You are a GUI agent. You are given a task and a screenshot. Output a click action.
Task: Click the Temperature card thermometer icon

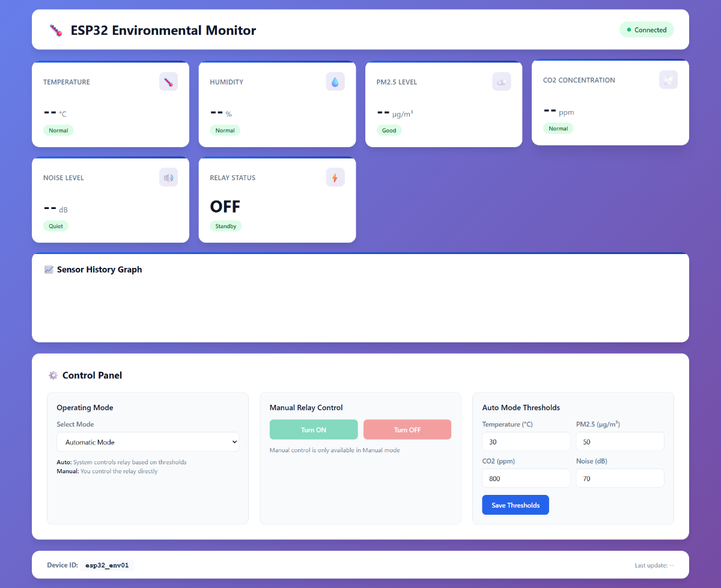coord(168,82)
